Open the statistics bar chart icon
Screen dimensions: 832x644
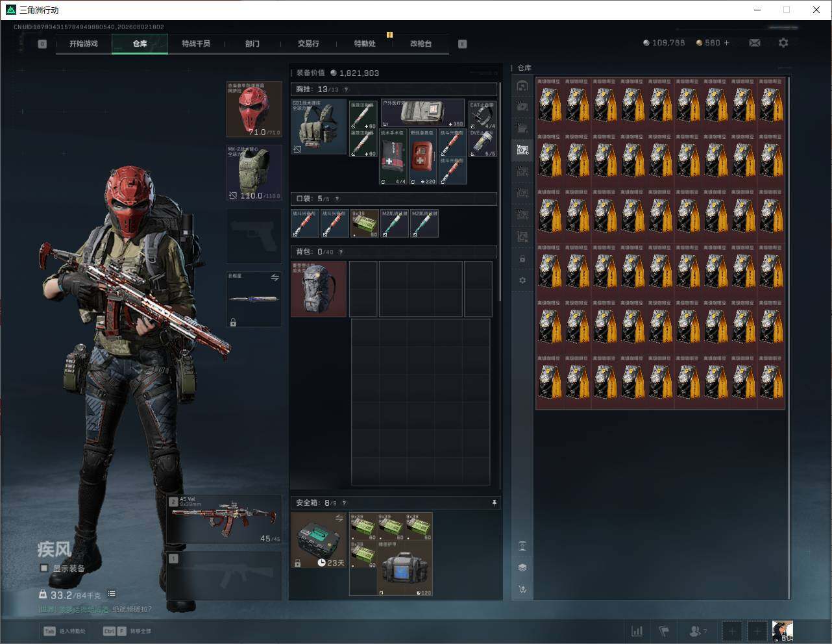tap(637, 631)
